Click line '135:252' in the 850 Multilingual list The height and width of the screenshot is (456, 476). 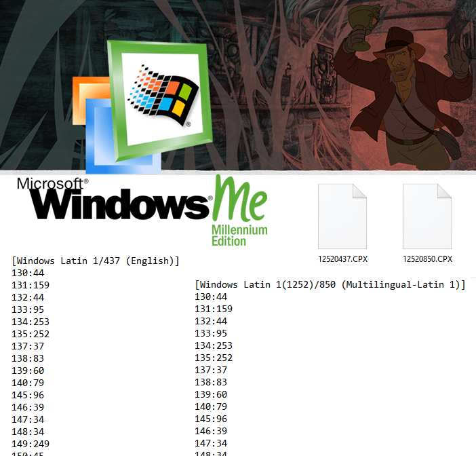point(214,358)
